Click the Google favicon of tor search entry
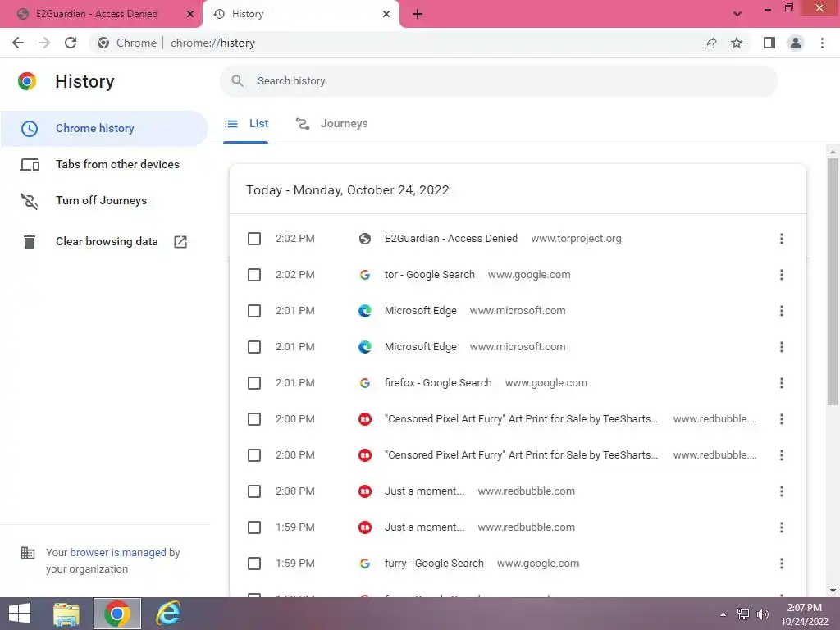 pos(365,275)
